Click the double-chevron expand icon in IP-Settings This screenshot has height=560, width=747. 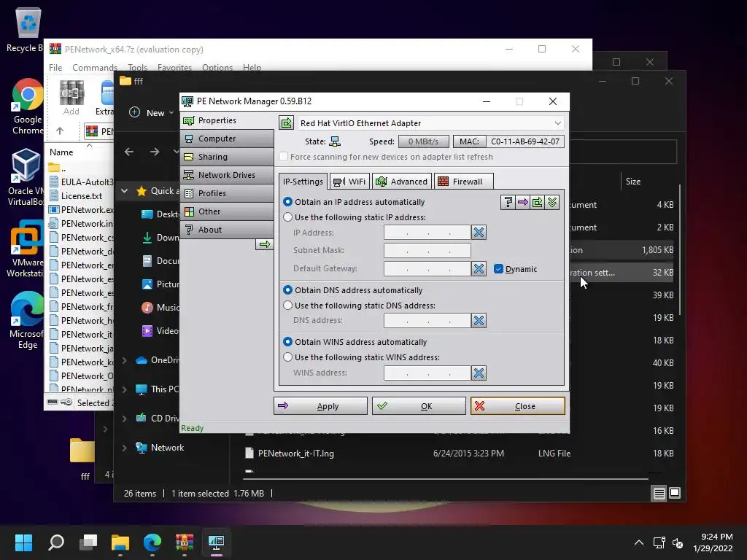(x=552, y=203)
